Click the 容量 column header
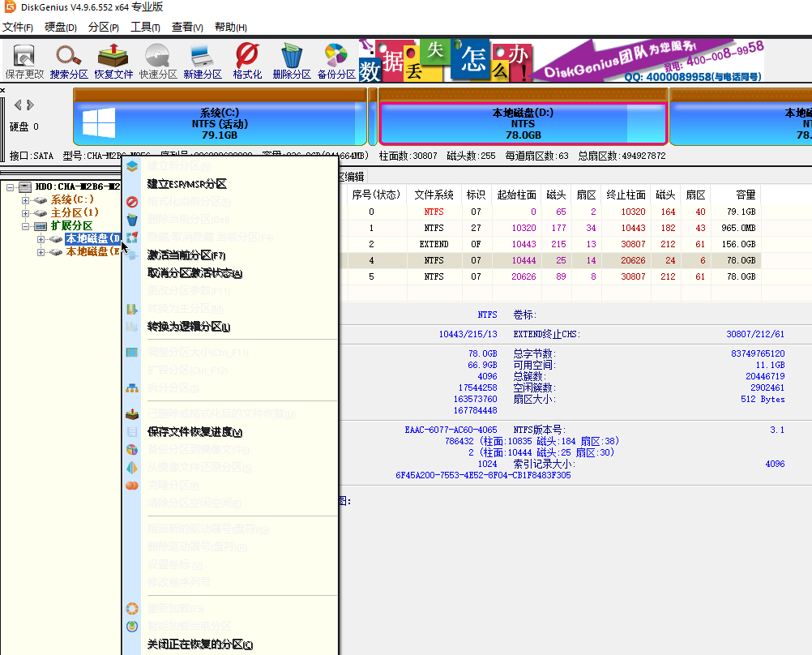Viewport: 812px width, 655px height. click(x=736, y=195)
